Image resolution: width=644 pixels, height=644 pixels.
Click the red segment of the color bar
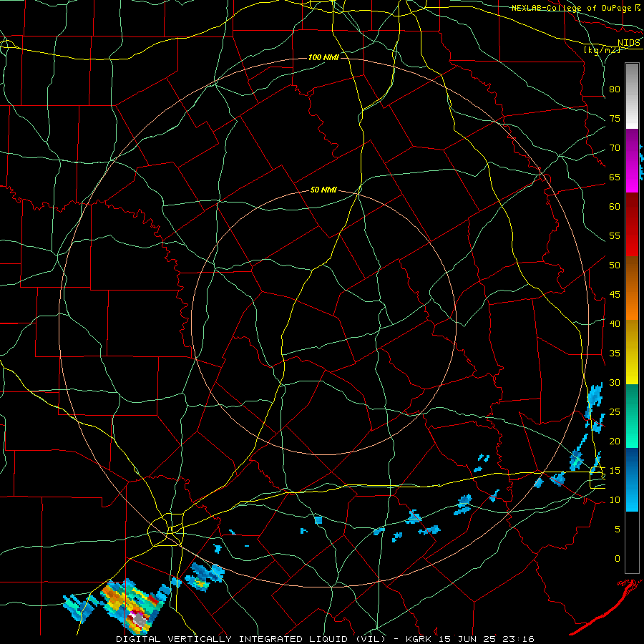coord(632,224)
